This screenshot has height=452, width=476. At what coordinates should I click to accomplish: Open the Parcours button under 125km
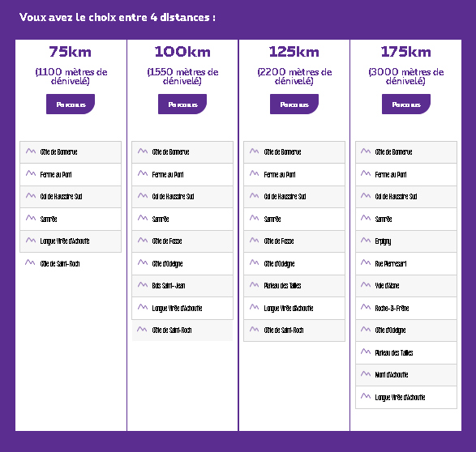[294, 104]
